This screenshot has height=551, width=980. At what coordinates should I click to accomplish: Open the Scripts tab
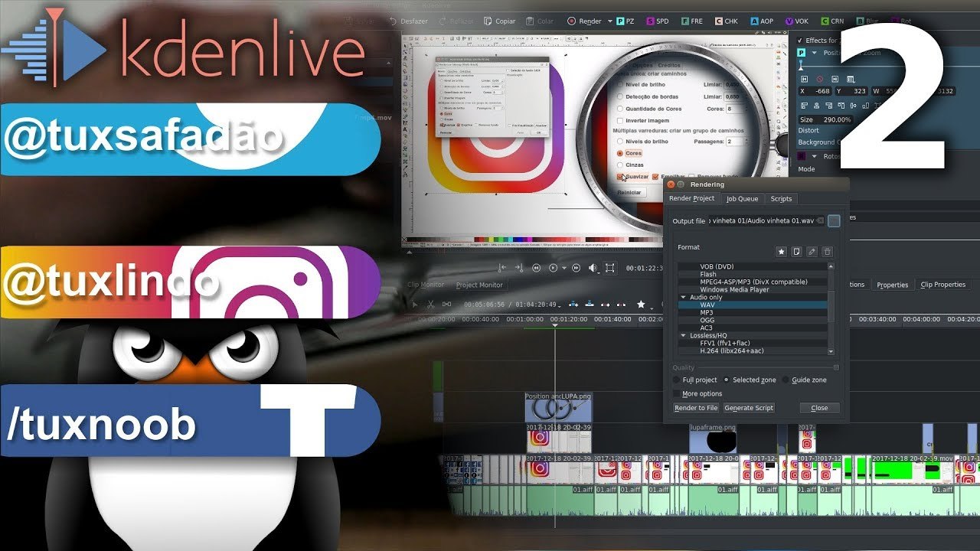(x=781, y=199)
